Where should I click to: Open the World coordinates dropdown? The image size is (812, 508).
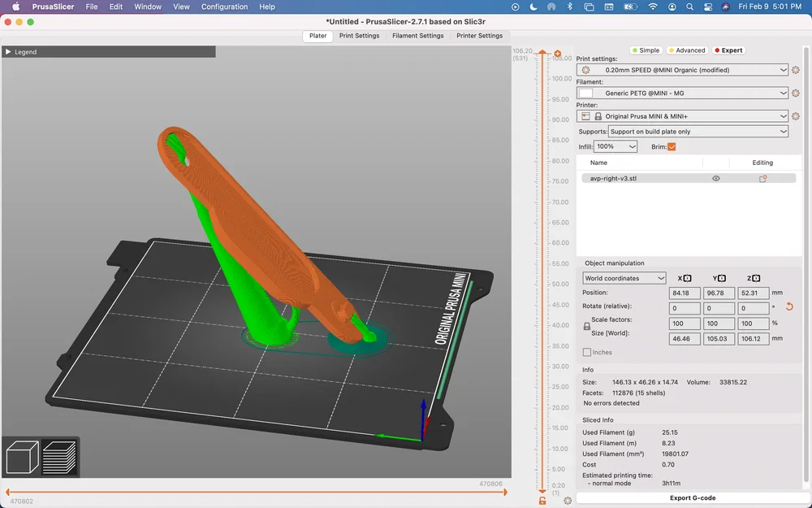coord(624,278)
